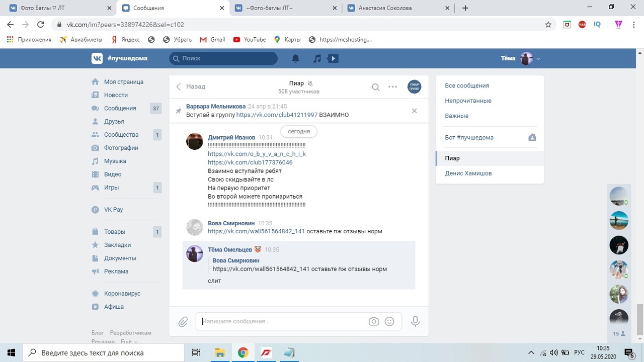Search within the Пиар conversation
The width and height of the screenshot is (644, 362).
pos(375,86)
